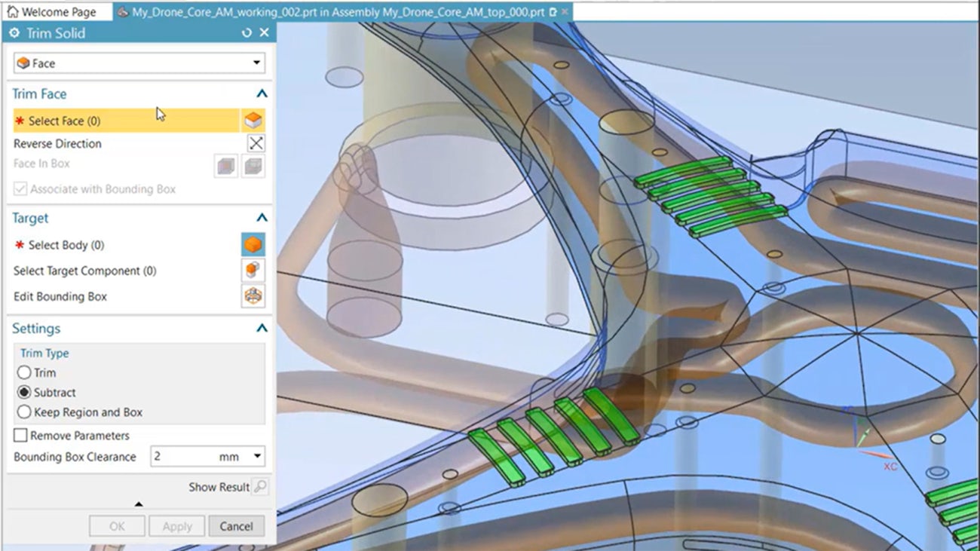Click the Cancel button

tap(236, 525)
